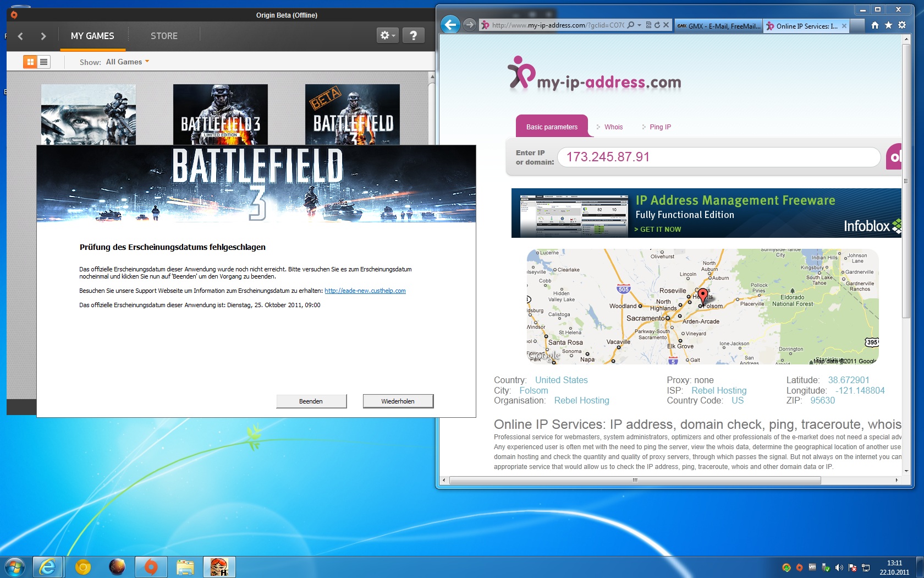Click the browser address bar URL
The image size is (924, 578).
[x=558, y=25]
